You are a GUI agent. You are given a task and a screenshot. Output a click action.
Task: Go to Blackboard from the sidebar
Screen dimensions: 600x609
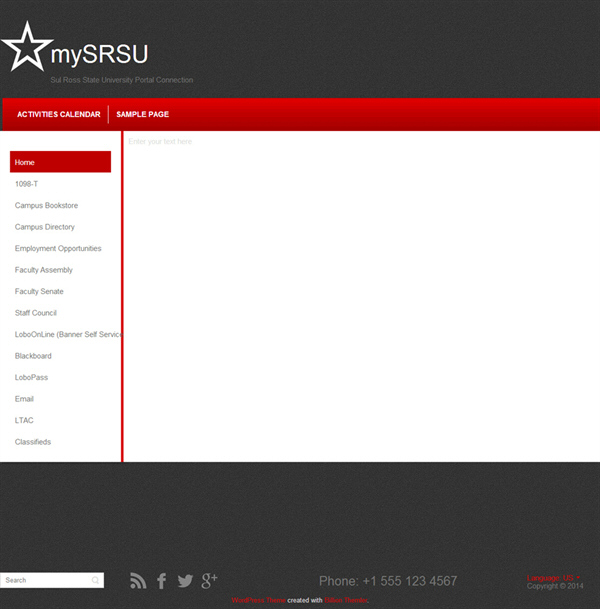click(33, 356)
